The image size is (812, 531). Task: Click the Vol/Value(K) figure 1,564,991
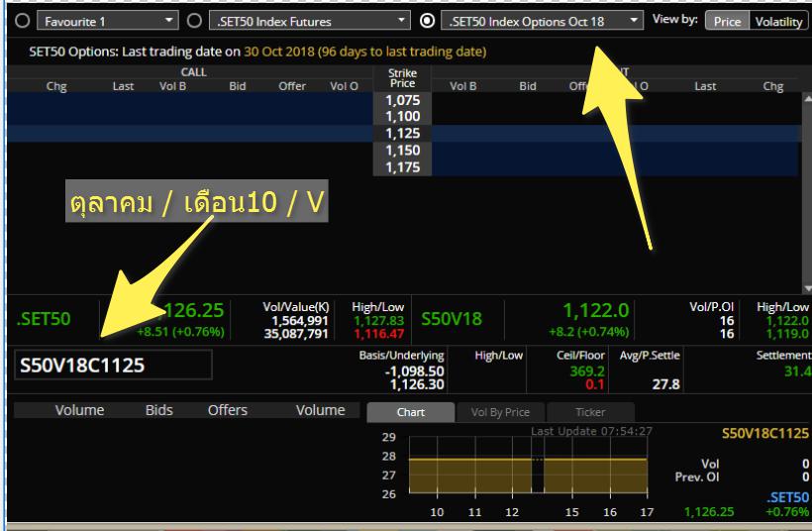click(x=300, y=321)
